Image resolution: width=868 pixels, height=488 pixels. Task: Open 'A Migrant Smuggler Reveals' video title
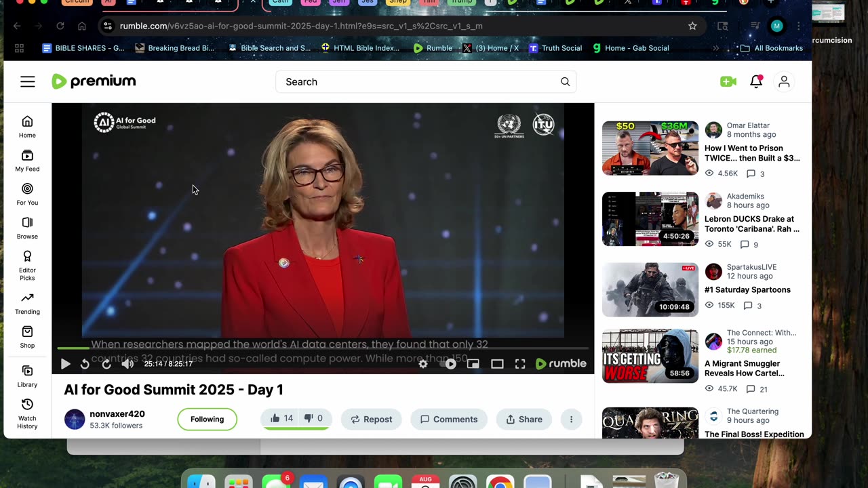(745, 368)
